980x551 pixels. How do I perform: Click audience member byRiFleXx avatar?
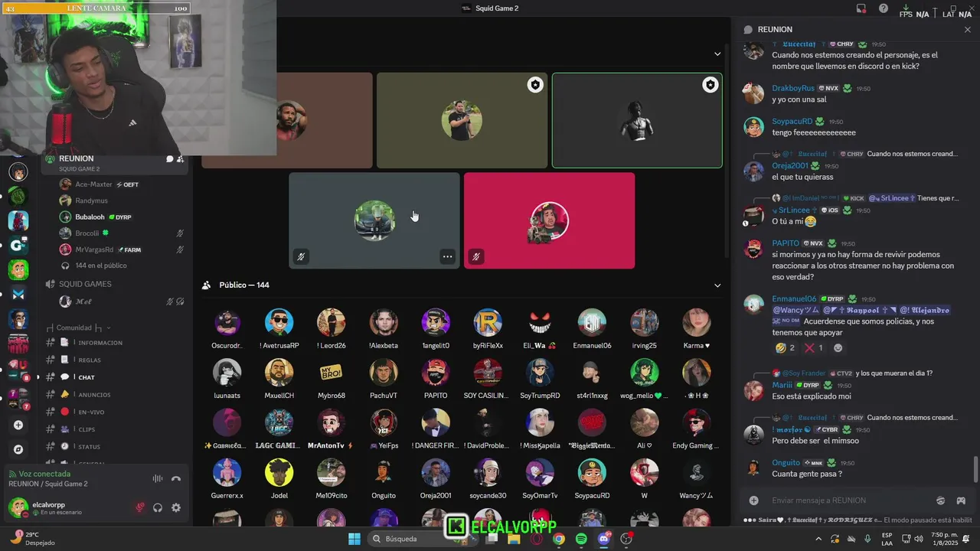(x=488, y=322)
